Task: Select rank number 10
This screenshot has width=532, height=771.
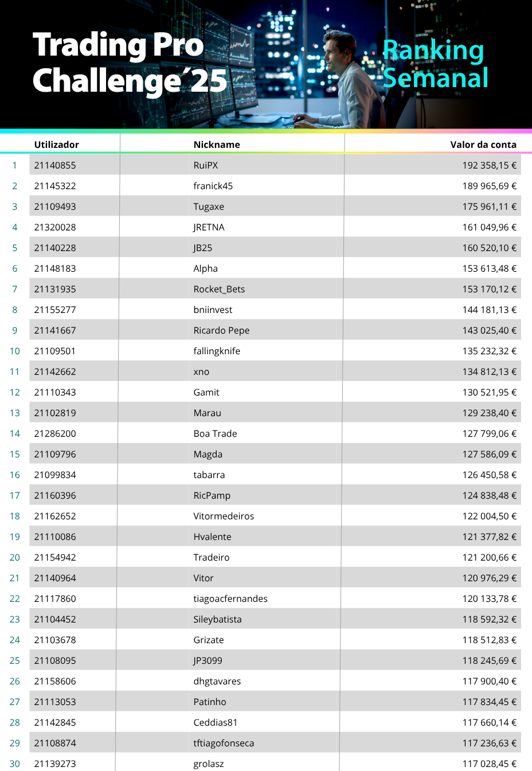Action: (15, 351)
